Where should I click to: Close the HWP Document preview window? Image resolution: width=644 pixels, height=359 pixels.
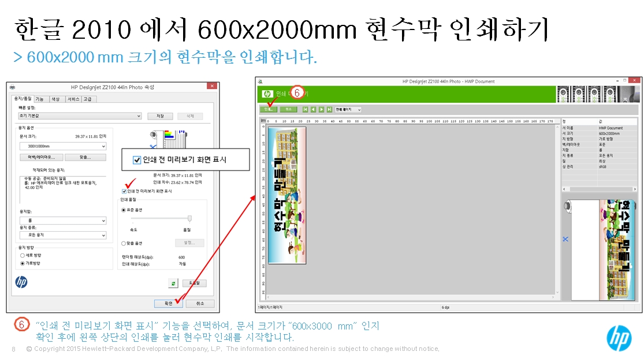(635, 80)
